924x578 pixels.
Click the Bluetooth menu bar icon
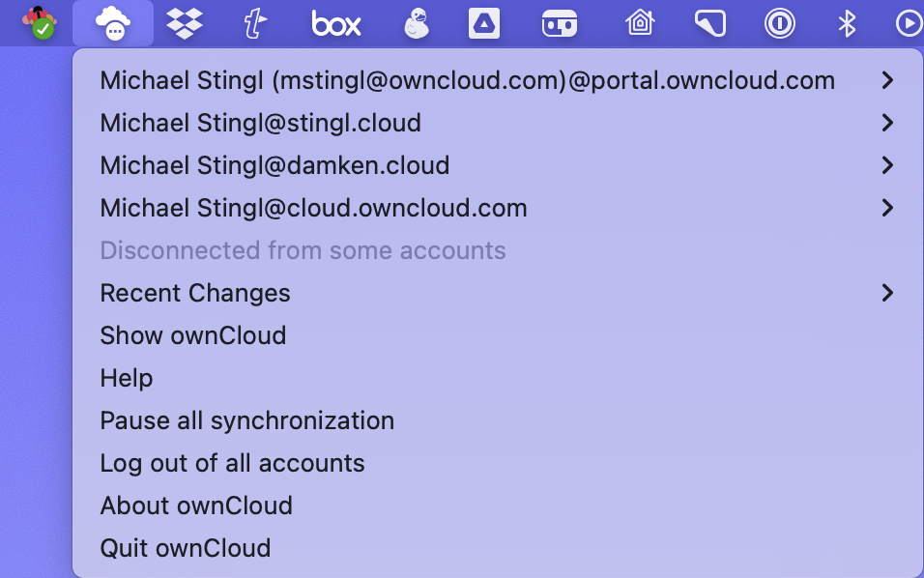pyautogui.click(x=846, y=22)
